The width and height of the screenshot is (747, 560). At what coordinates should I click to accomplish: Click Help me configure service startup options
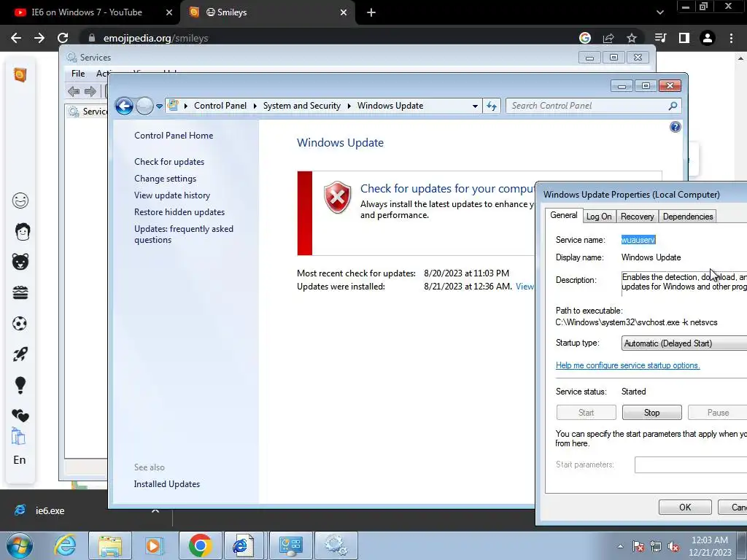pos(627,365)
